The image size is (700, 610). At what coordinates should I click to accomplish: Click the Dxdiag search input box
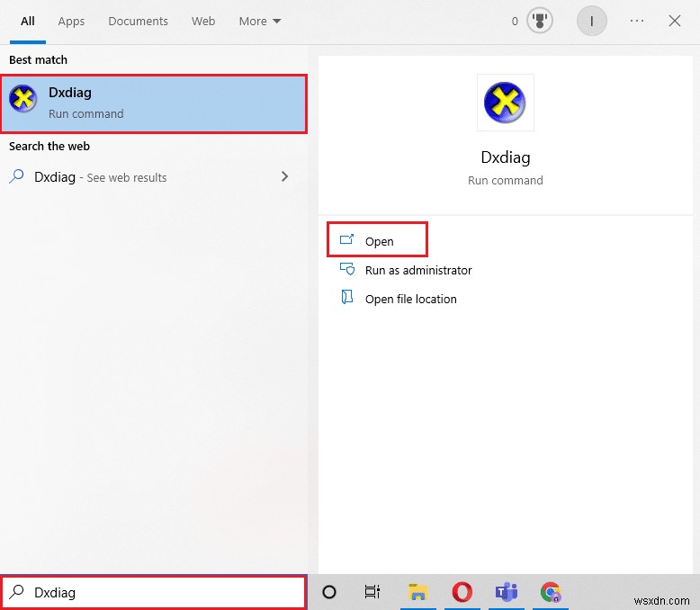click(x=154, y=592)
